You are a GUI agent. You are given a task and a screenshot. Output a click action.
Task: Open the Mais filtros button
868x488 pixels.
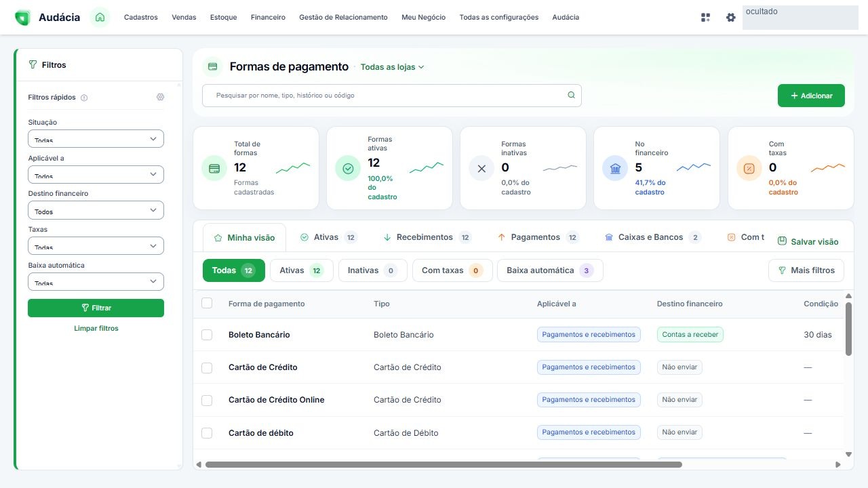click(x=806, y=270)
